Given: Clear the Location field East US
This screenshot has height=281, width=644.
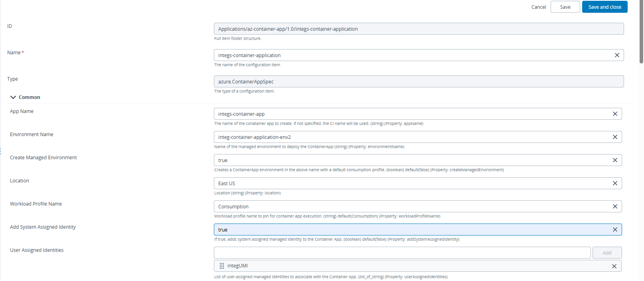Looking at the screenshot, I should pyautogui.click(x=615, y=183).
